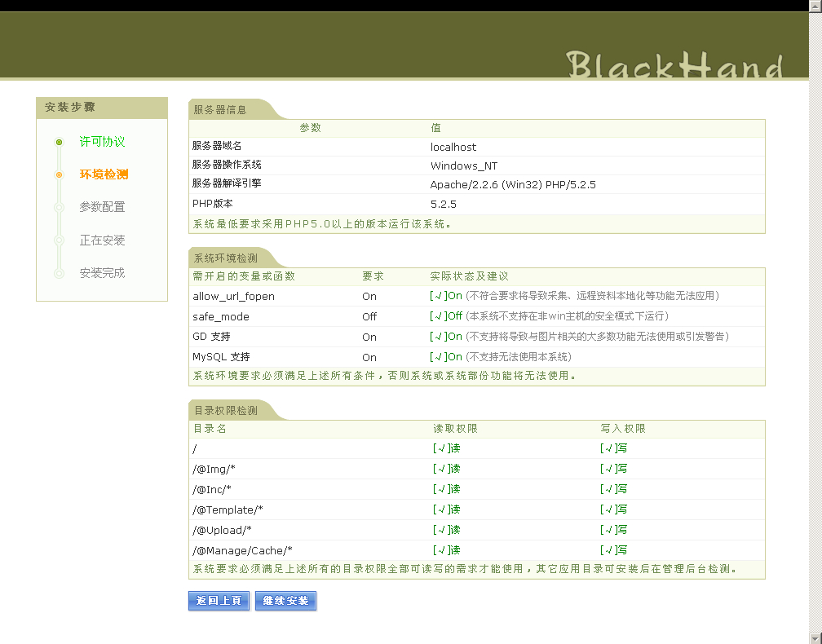Click the write check mark for /@Img/*

[614, 469]
